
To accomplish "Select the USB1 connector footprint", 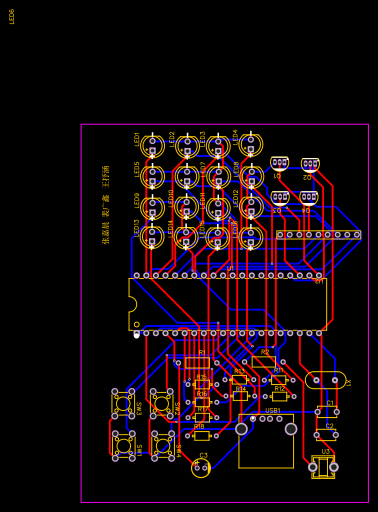I will point(266,441).
